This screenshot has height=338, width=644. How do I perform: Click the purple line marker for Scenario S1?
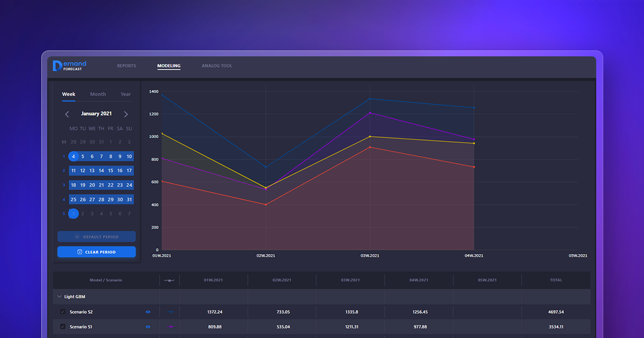(170, 327)
